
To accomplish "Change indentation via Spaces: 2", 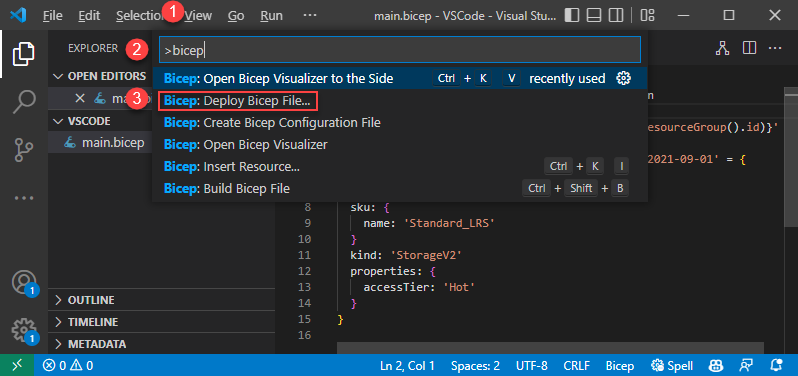I will click(x=475, y=365).
